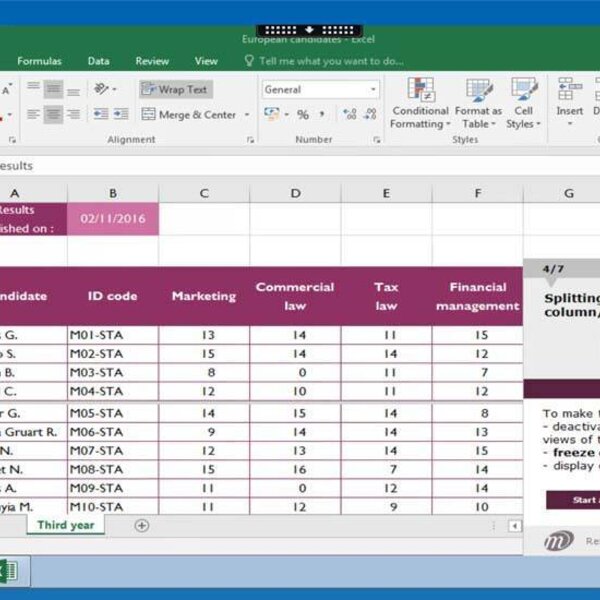The height and width of the screenshot is (600, 600).
Task: Select cell M05-STA
Action: 113,413
